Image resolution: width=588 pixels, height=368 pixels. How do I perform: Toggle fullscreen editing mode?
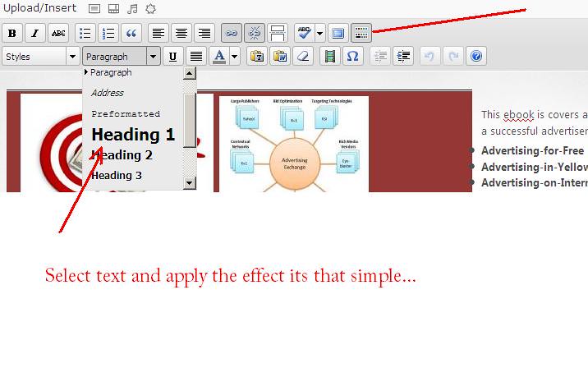click(x=338, y=33)
